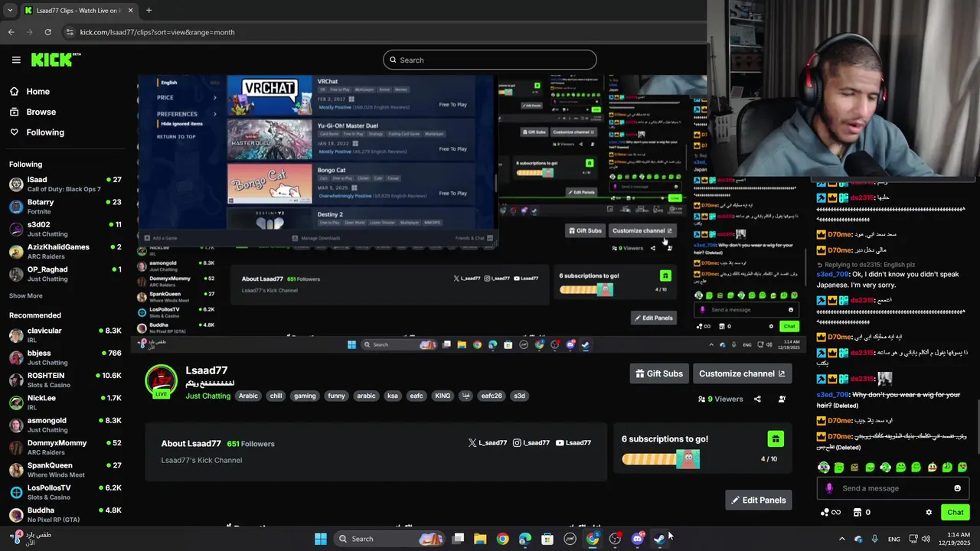The height and width of the screenshot is (551, 980).
Task: Open LosPollosTV in Recommended sidebar list
Action: tap(65, 492)
